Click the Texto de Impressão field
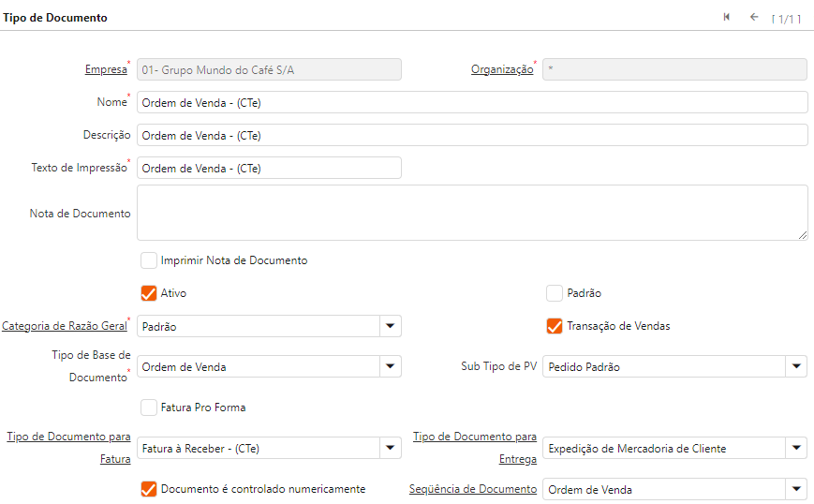The image size is (814, 504). coord(269,168)
